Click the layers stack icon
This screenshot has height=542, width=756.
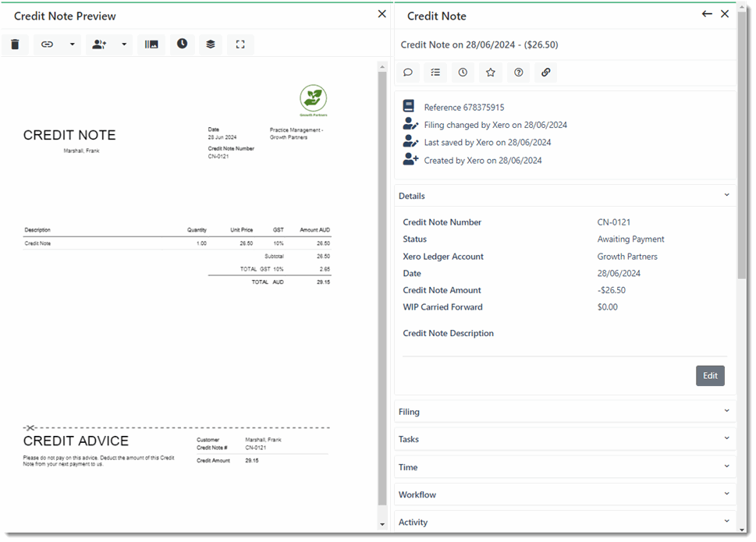coord(211,44)
